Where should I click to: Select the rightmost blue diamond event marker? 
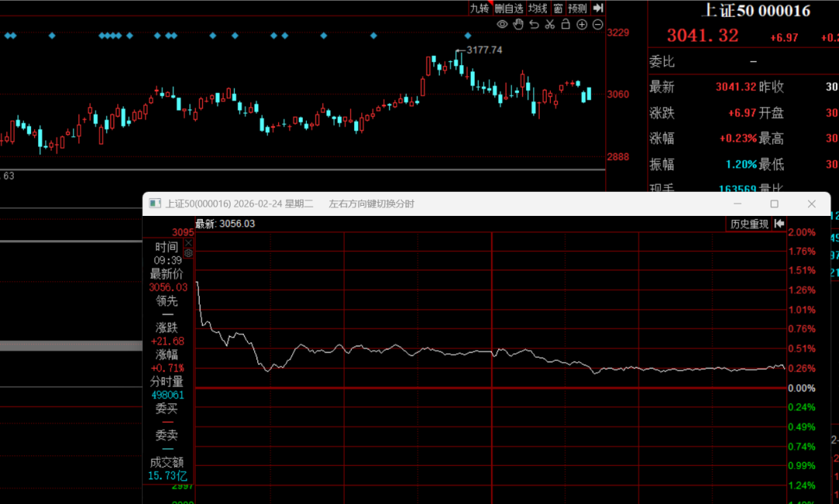(x=468, y=35)
